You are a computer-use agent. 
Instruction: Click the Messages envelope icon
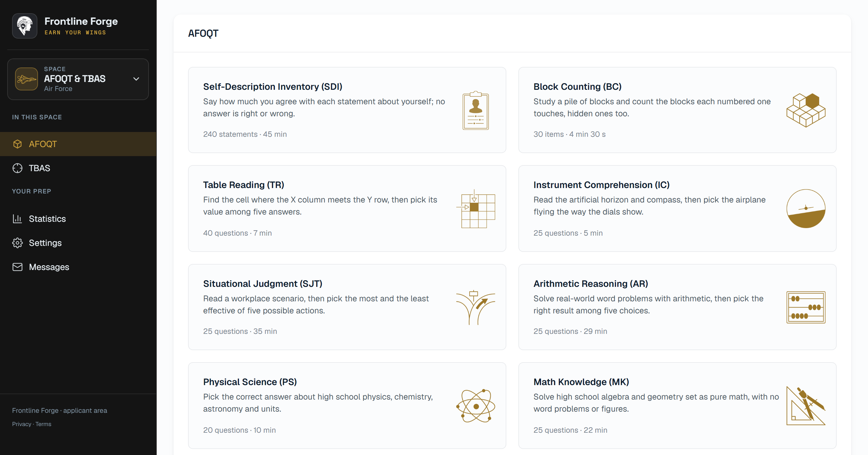point(17,267)
